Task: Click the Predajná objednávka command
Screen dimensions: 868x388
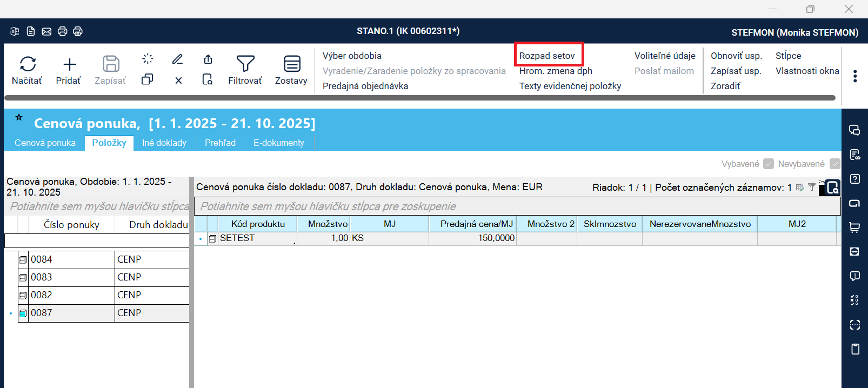Action: (x=365, y=86)
